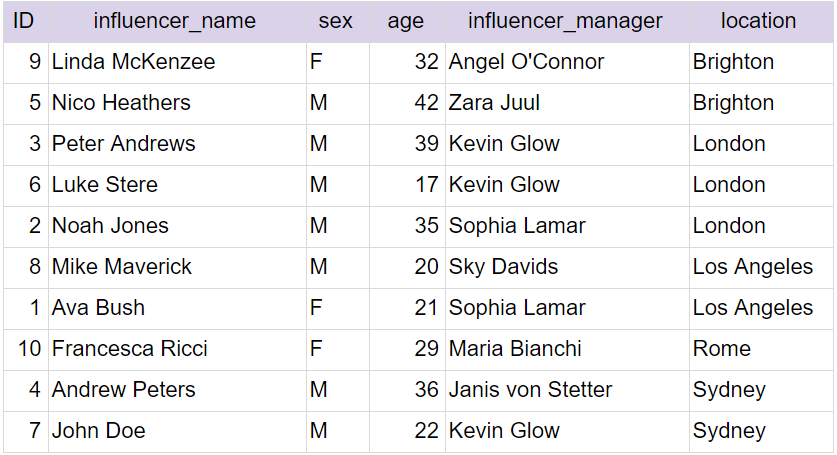
Task: Select the Nico Heathers name cell
Action: 121,103
